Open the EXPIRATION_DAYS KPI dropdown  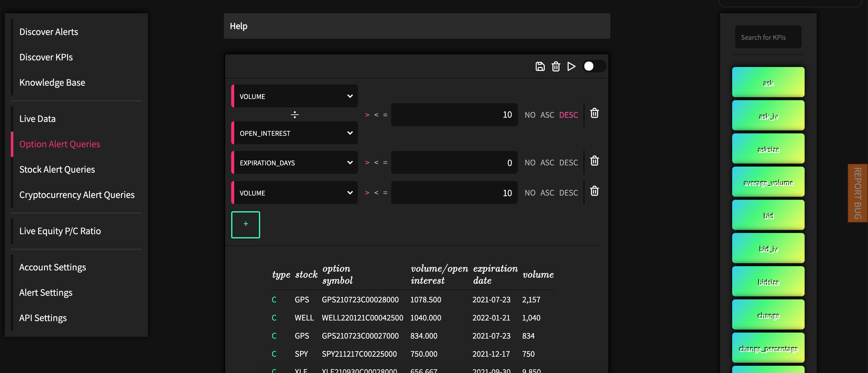tap(295, 163)
